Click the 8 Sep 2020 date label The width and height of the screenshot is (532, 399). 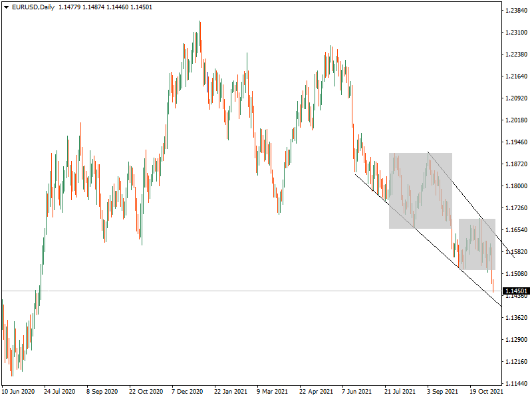click(x=102, y=392)
